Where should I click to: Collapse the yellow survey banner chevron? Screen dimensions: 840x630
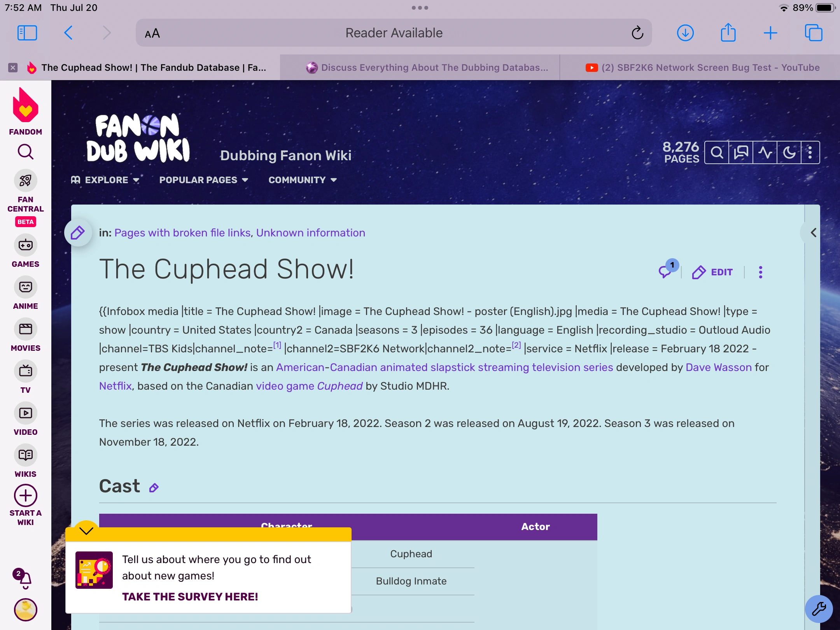click(86, 530)
